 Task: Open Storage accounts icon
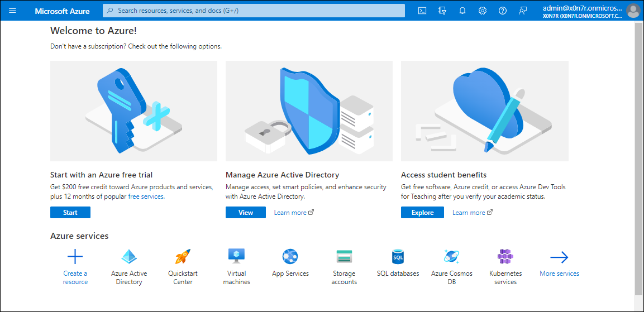(x=344, y=257)
